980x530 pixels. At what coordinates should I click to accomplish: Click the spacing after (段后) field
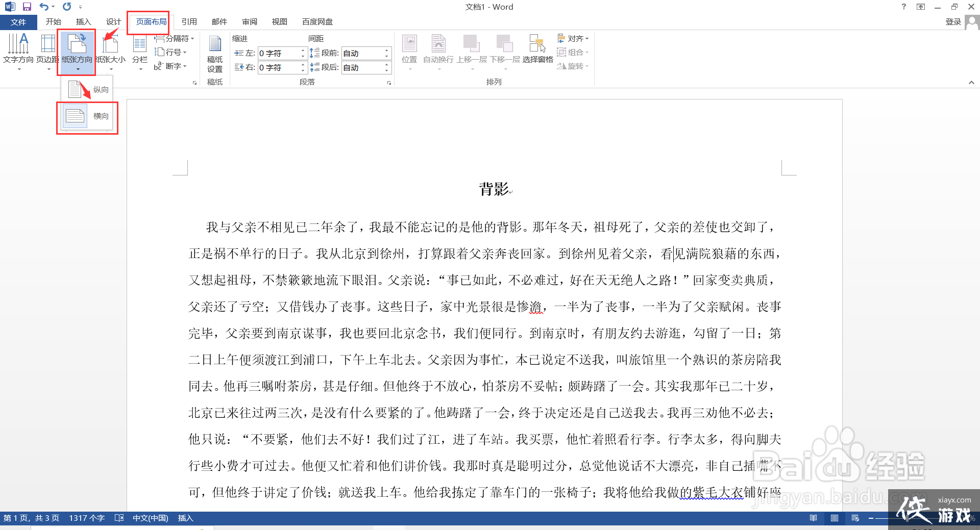362,67
